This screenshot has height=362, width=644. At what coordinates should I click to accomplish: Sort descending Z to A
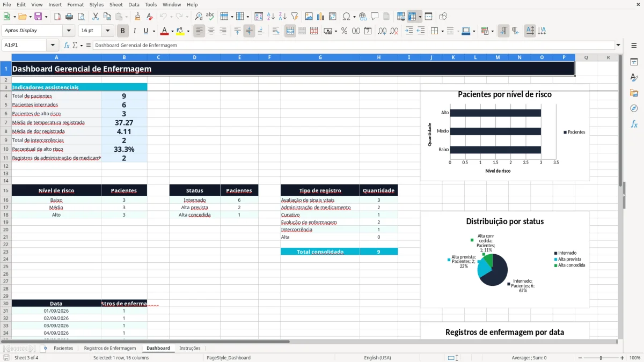pos(282,17)
